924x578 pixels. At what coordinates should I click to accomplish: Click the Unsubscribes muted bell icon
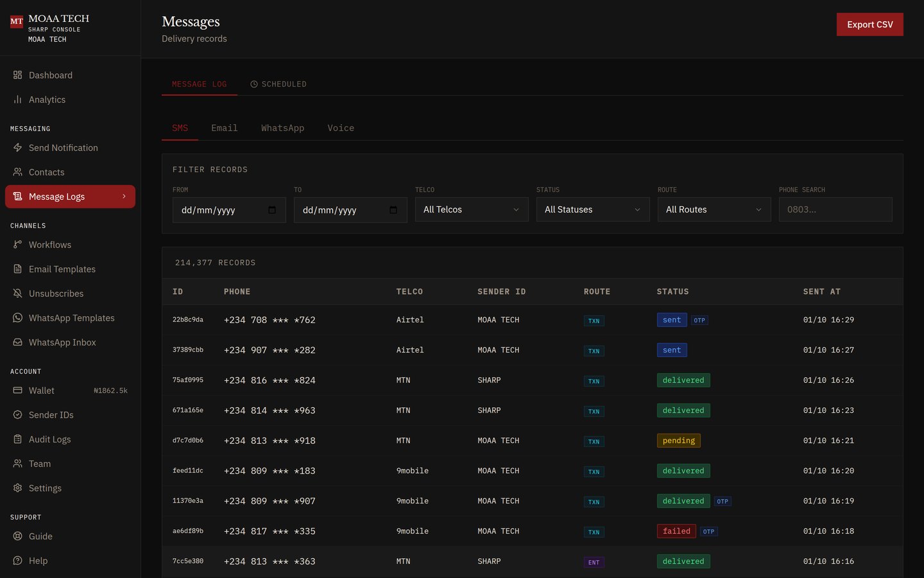pos(17,293)
